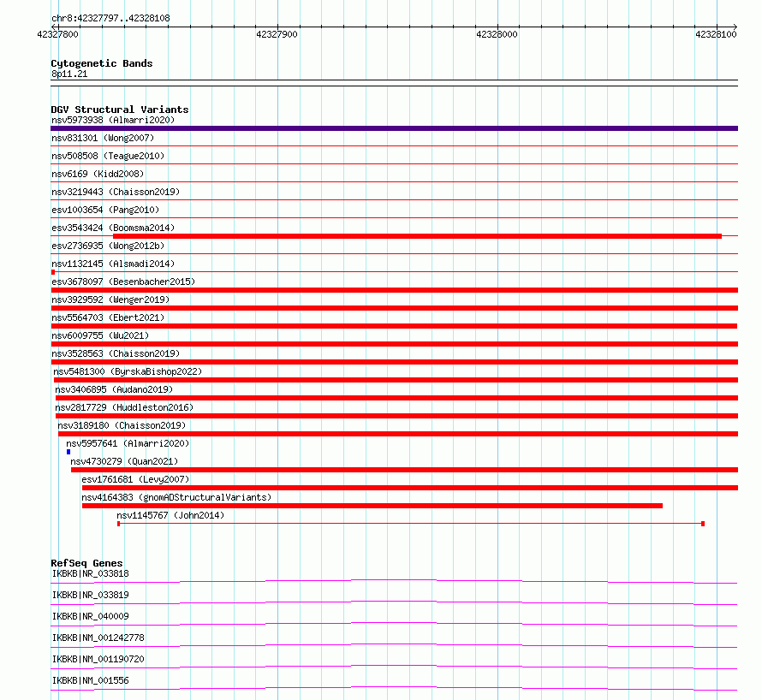Click the DGV Structural Variants track title
Image resolution: width=762 pixels, height=700 pixels.
tap(120, 110)
